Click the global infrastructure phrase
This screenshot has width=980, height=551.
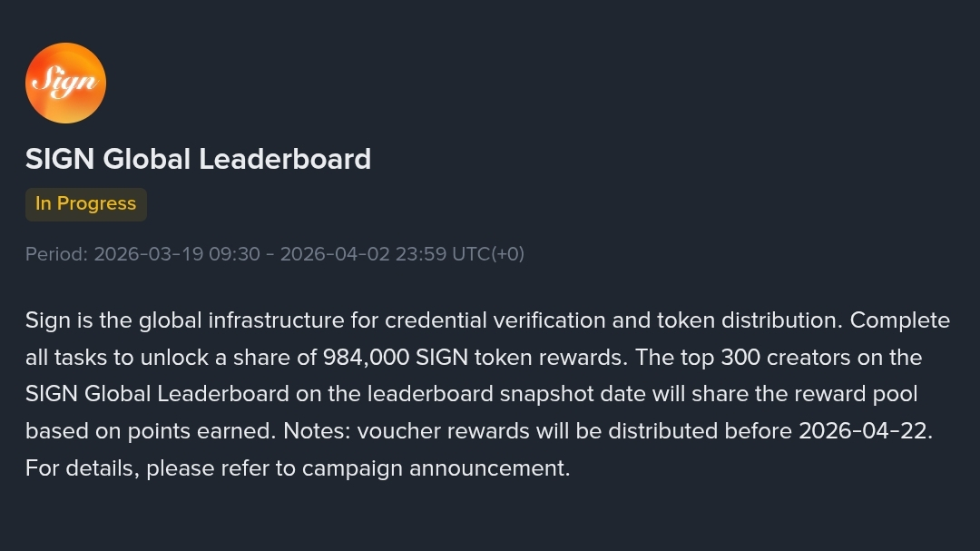click(x=241, y=320)
